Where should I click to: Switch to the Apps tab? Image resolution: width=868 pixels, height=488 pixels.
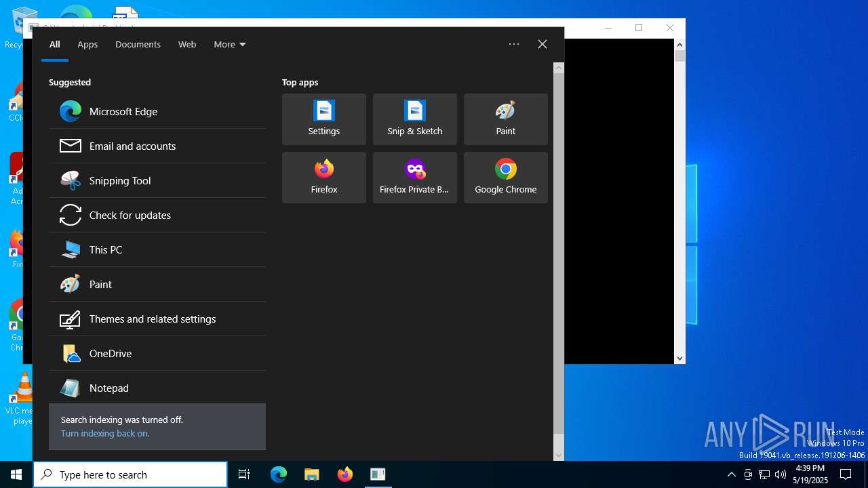point(87,44)
